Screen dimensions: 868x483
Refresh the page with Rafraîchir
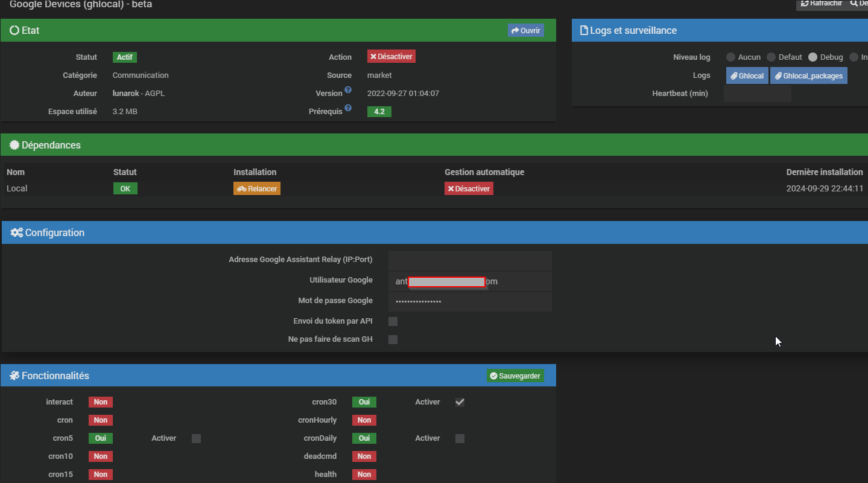[822, 4]
